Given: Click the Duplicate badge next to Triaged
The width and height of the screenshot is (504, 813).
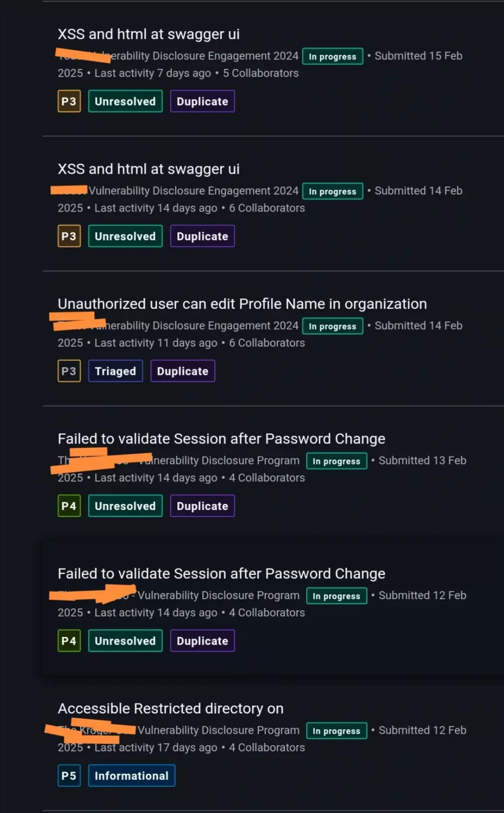Looking at the screenshot, I should point(182,371).
